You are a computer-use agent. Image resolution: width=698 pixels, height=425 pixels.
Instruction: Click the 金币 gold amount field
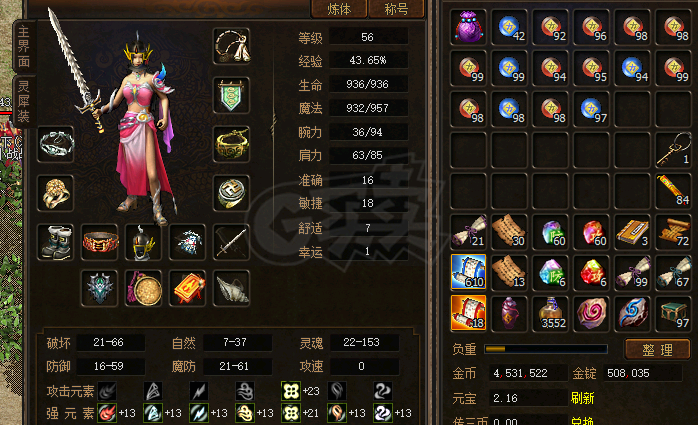point(528,373)
